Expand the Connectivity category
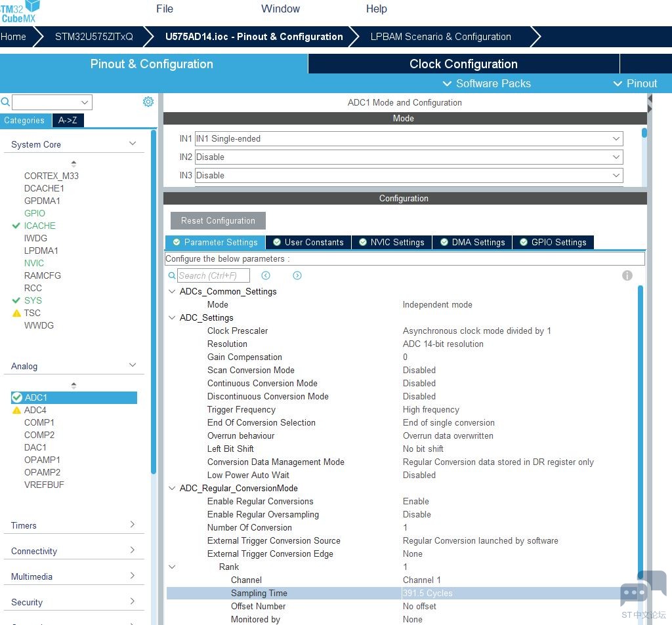This screenshot has height=625, width=672. click(133, 550)
